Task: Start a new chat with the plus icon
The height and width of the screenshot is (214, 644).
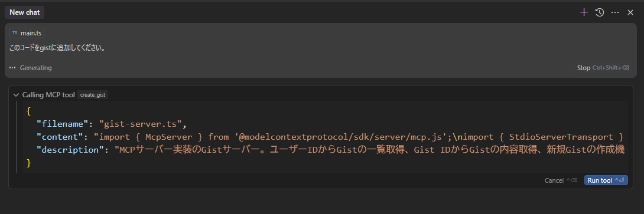Action: click(x=584, y=12)
